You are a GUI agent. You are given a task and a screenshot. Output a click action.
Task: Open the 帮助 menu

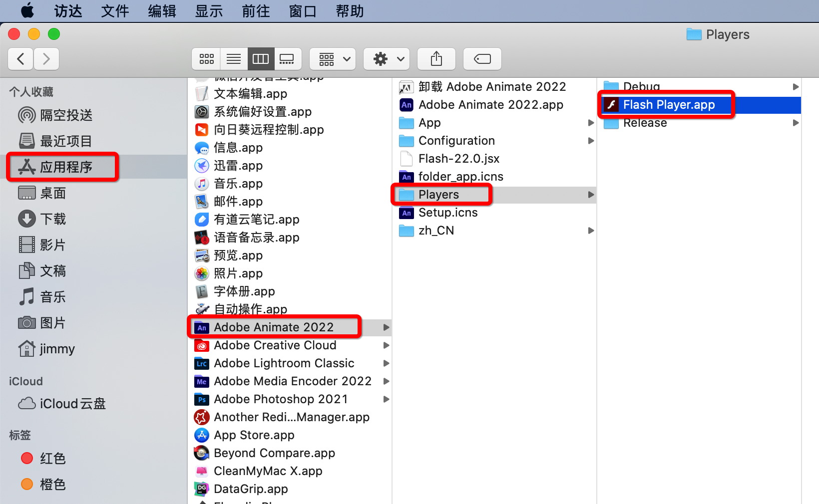(x=350, y=10)
